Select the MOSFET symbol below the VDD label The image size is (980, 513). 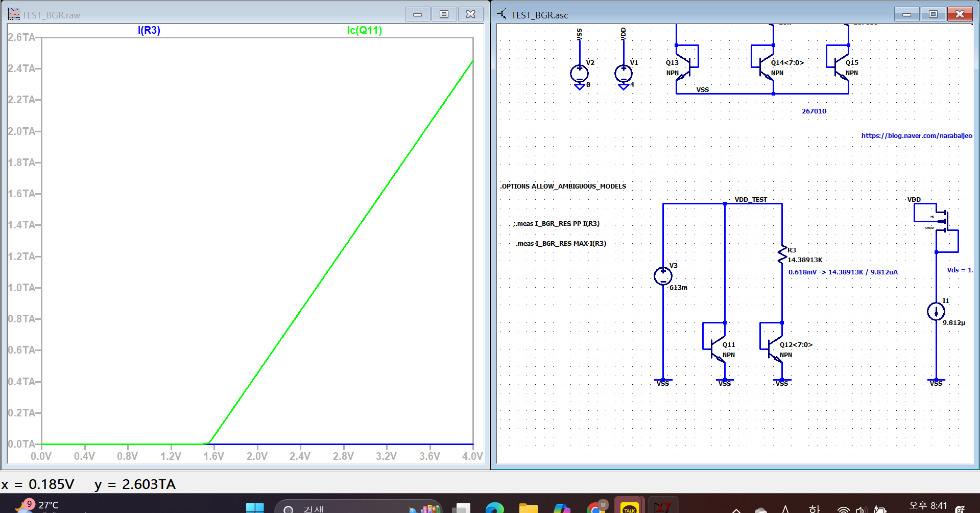[942, 222]
